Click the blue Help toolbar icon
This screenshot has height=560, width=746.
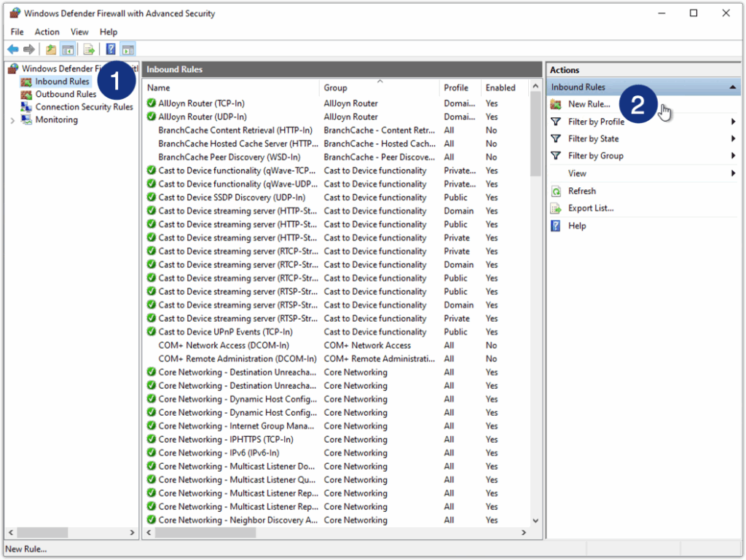[x=111, y=50]
